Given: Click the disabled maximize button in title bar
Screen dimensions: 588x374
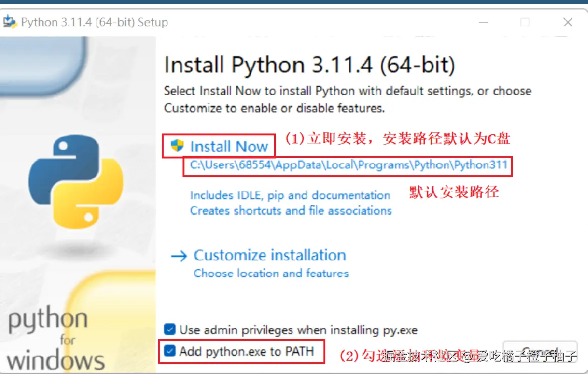Looking at the screenshot, I should (525, 22).
